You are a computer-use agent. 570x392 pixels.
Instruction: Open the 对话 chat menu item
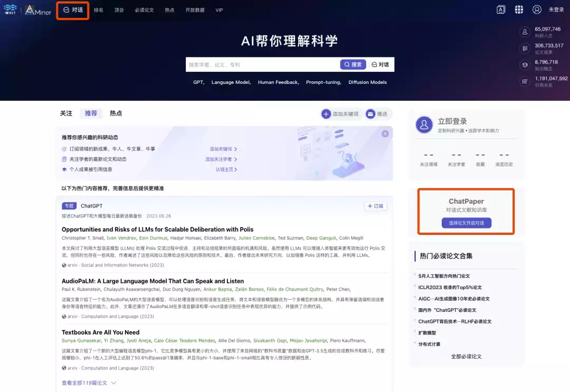73,10
